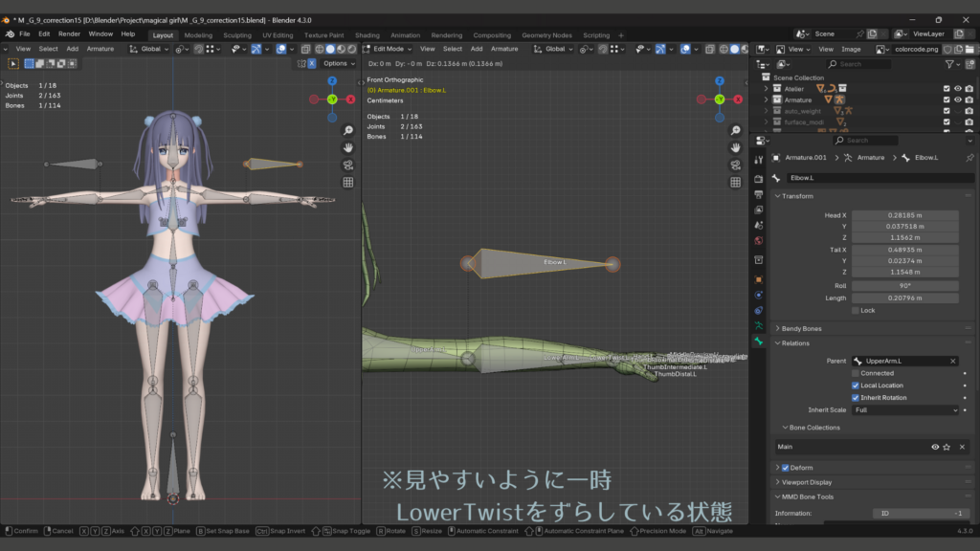Click the Roll value field
Image resolution: width=980 pixels, height=551 pixels.
pos(905,285)
